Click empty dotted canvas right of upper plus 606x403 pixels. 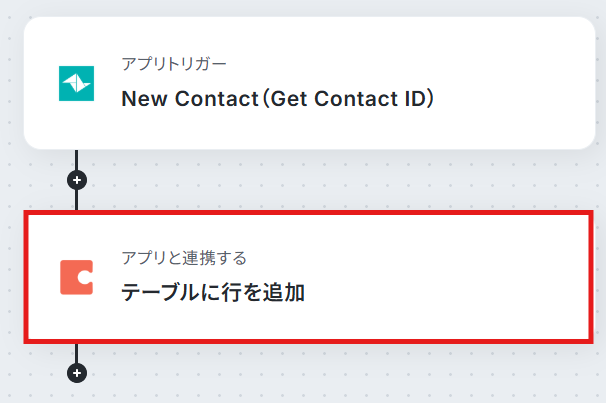point(300,180)
